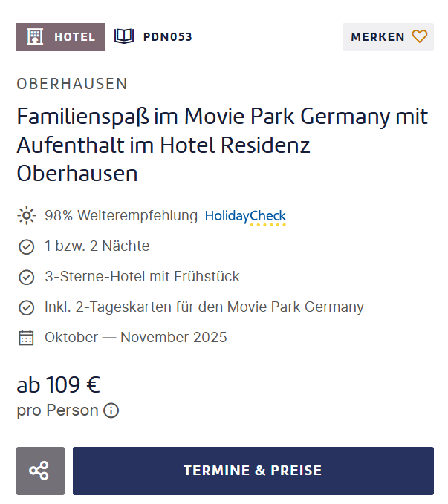Click the OBERHAUSEN location label

(x=72, y=84)
